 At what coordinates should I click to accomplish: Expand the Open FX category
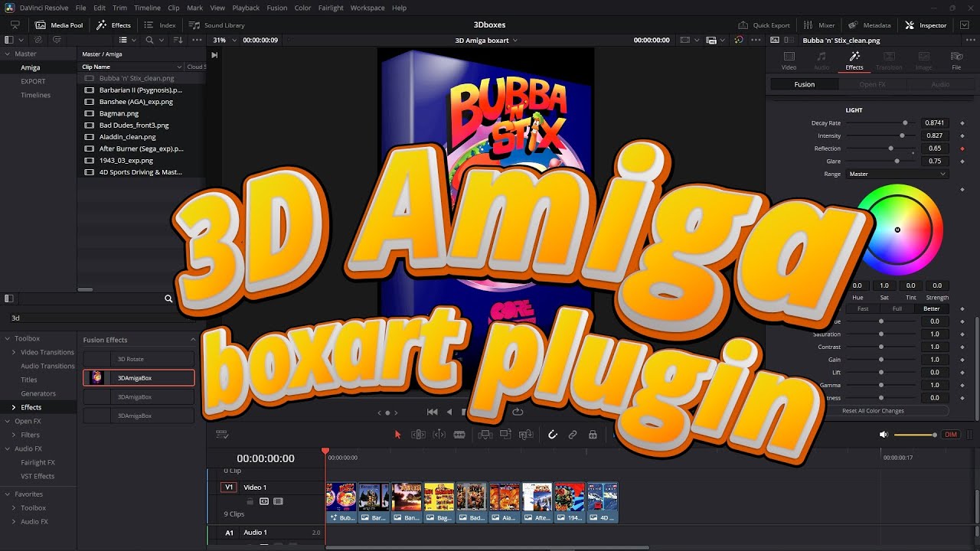tap(7, 421)
